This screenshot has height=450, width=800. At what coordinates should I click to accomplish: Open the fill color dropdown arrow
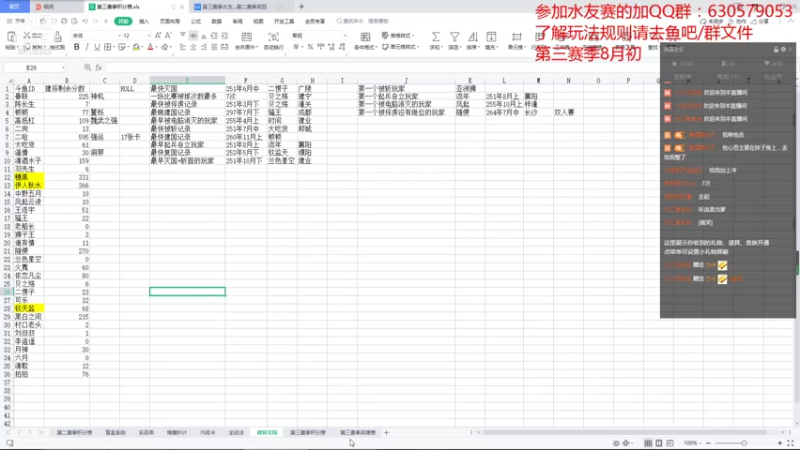[x=142, y=47]
